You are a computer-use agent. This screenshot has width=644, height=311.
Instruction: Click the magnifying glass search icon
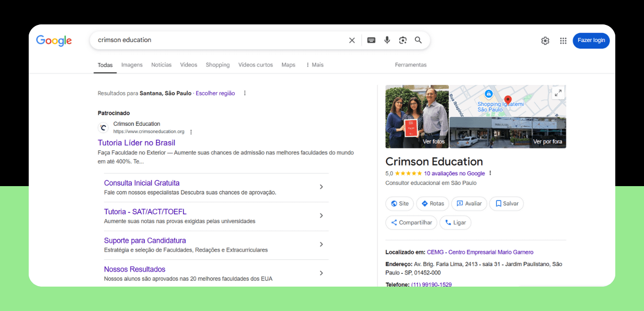coord(418,40)
